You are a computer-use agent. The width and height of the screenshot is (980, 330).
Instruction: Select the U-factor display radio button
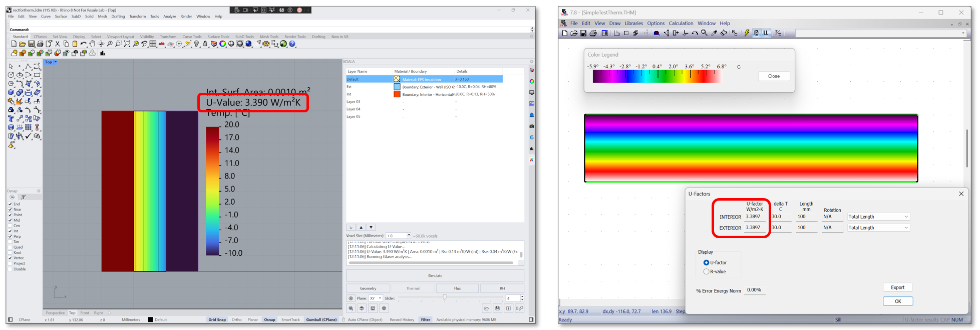[x=706, y=263]
